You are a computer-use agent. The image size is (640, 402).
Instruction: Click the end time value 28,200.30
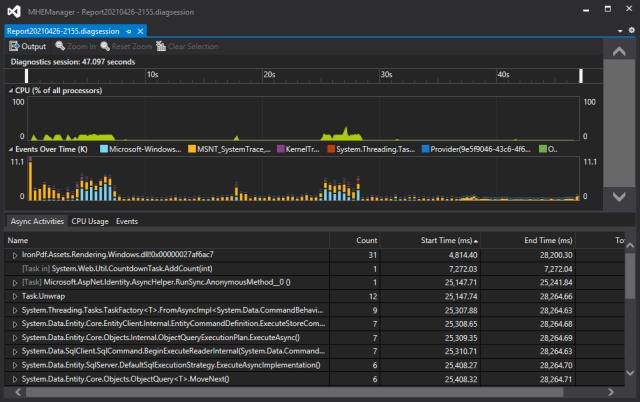pyautogui.click(x=556, y=255)
